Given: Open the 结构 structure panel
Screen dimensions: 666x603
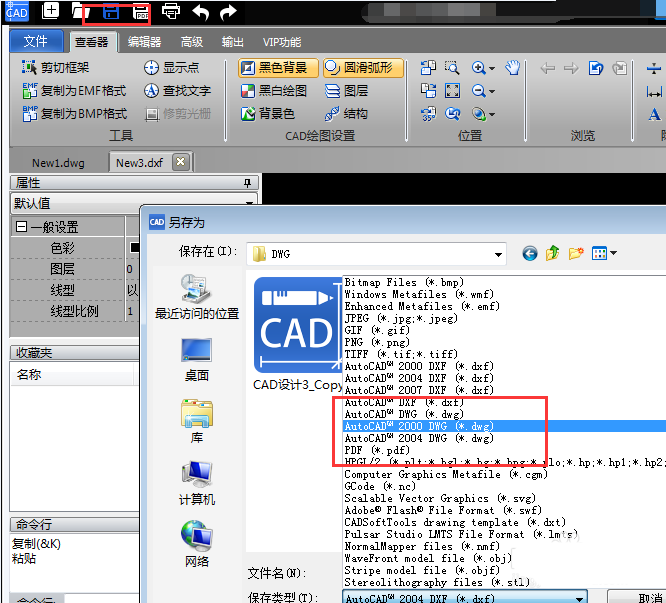Looking at the screenshot, I should click(x=346, y=113).
